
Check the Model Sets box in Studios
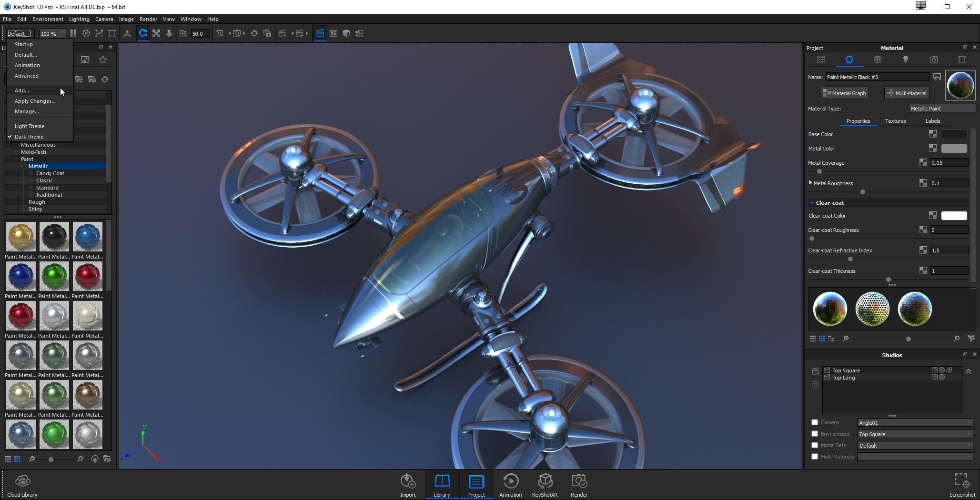point(815,445)
